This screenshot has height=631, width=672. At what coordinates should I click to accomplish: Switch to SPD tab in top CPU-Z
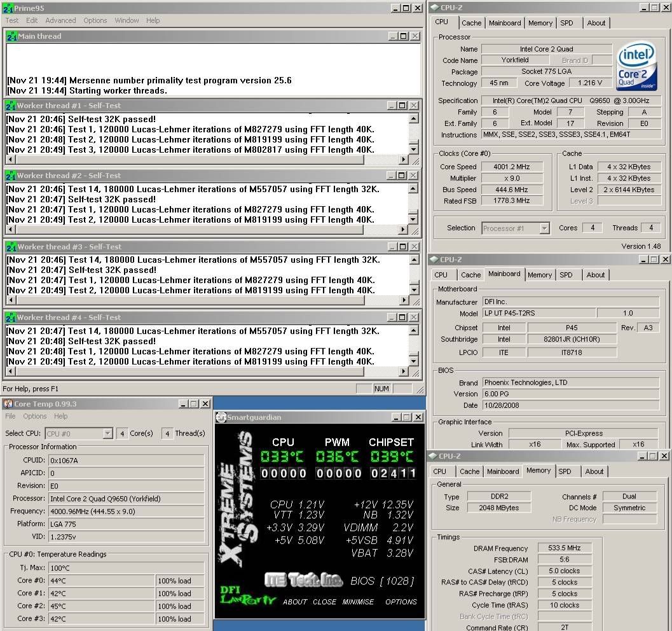coord(566,23)
